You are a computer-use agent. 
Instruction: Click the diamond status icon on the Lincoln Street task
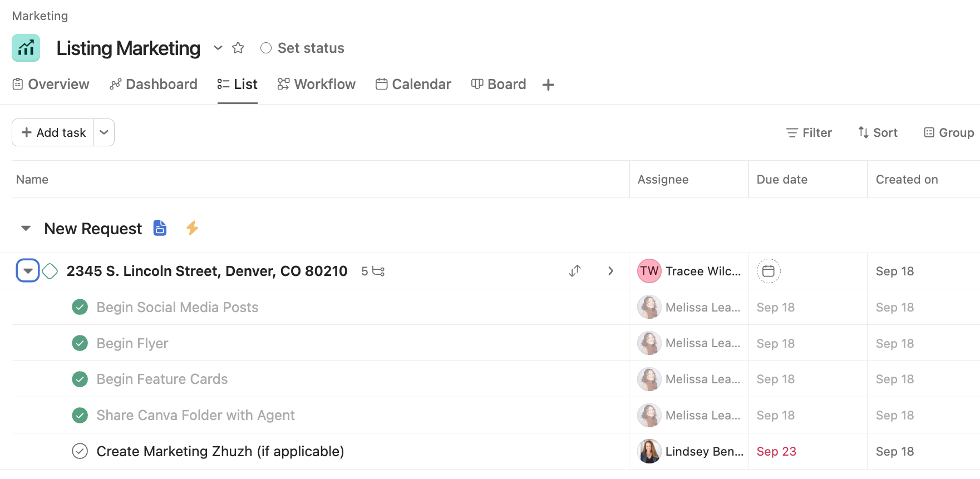tap(50, 271)
